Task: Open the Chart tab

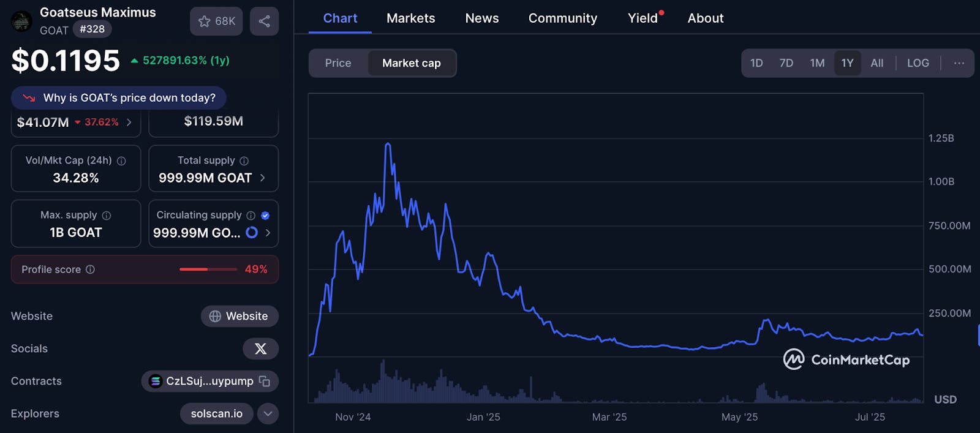Action: point(340,18)
